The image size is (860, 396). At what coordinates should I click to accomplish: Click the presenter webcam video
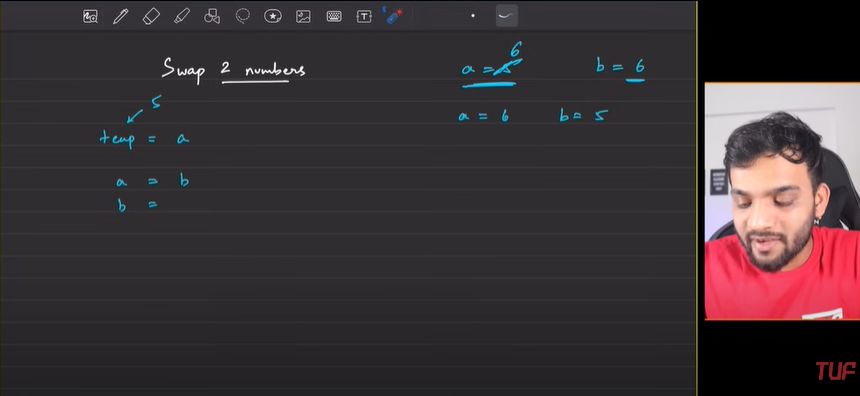pos(782,201)
